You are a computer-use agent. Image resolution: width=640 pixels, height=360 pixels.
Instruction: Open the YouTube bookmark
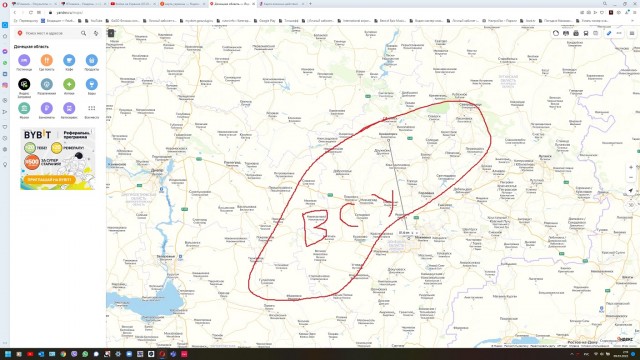[94, 20]
